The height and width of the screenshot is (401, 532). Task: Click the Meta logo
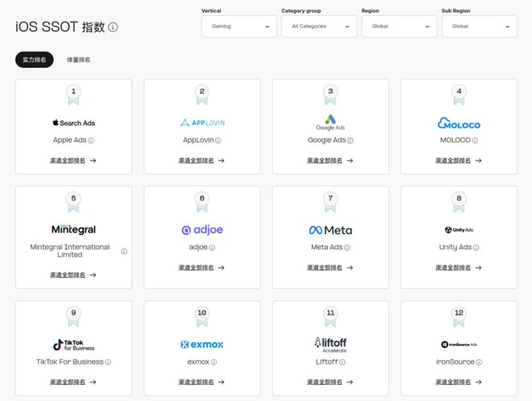click(330, 230)
